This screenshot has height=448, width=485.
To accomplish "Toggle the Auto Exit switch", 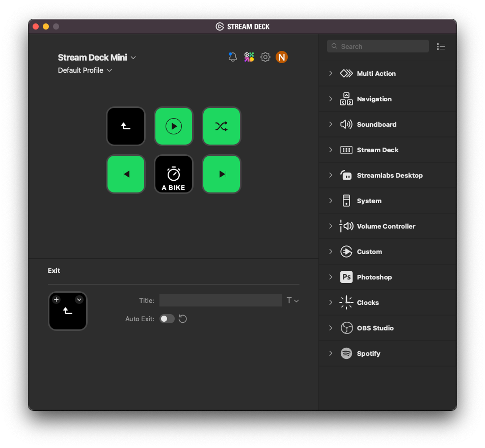I will [x=167, y=319].
